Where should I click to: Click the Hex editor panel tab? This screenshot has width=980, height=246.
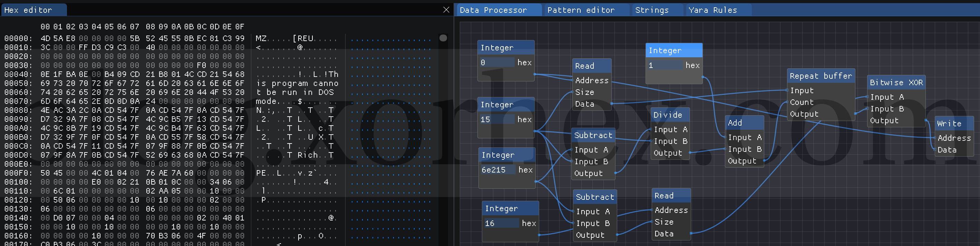pos(28,10)
